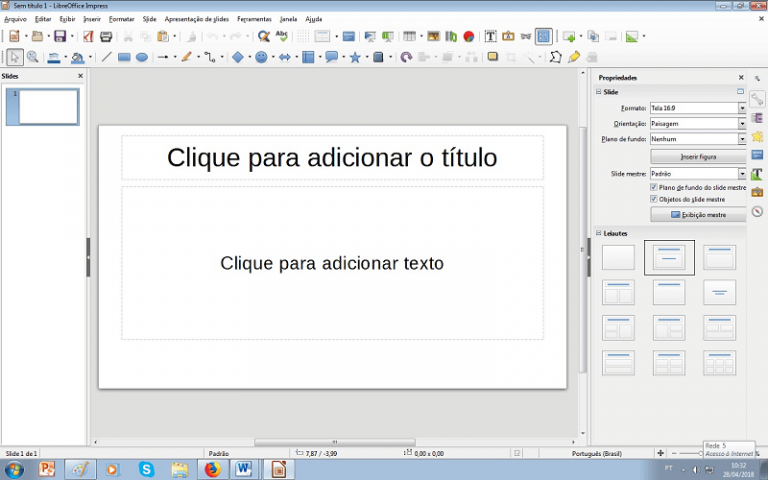Click the Save document icon
This screenshot has height=480, width=768.
[60, 36]
